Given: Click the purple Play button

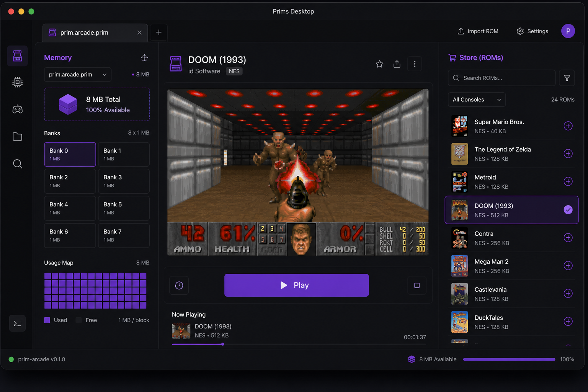Looking at the screenshot, I should pyautogui.click(x=297, y=285).
